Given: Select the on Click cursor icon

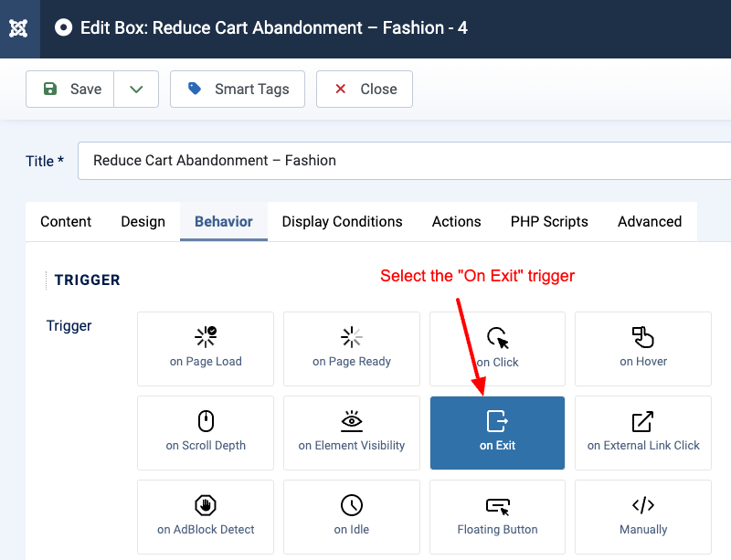Looking at the screenshot, I should click(x=497, y=338).
